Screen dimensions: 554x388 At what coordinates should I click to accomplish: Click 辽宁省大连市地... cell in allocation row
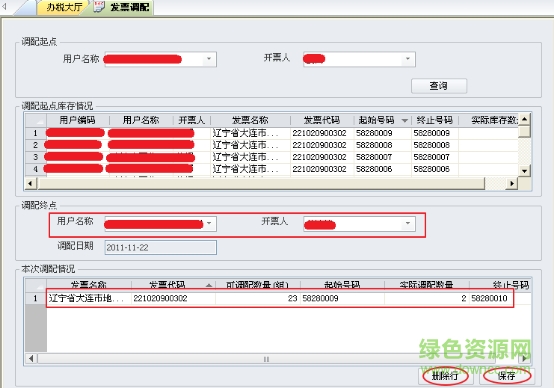[88, 298]
